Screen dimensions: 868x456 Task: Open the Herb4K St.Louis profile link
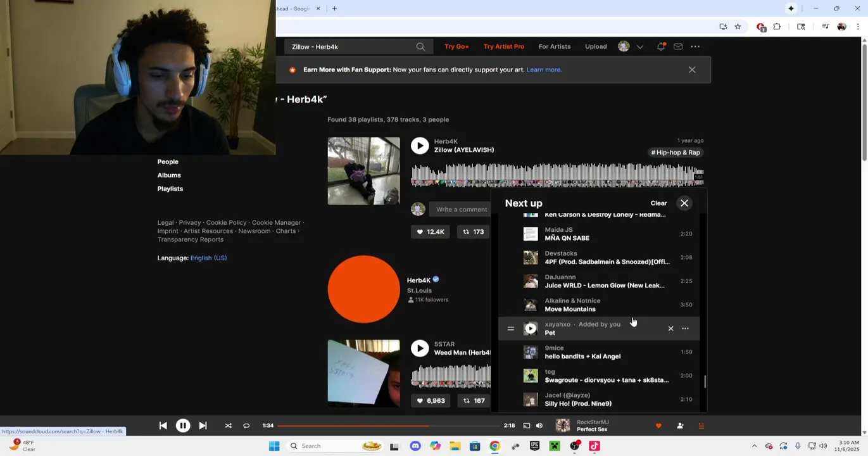[418, 281]
